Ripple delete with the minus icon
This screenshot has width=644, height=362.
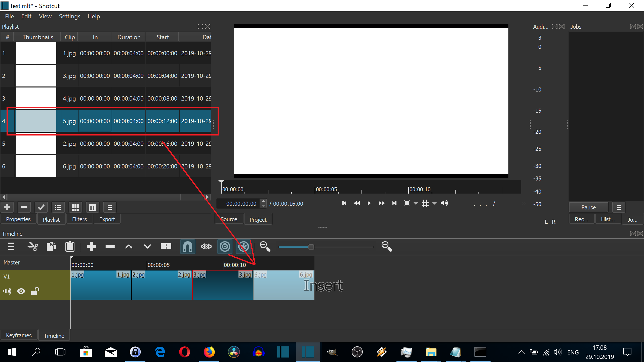(x=110, y=246)
